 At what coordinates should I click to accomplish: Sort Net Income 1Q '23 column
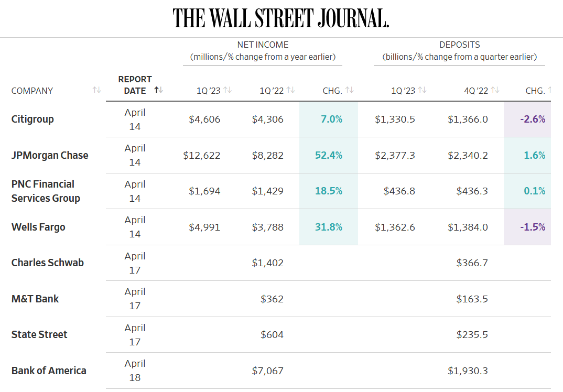tap(228, 90)
